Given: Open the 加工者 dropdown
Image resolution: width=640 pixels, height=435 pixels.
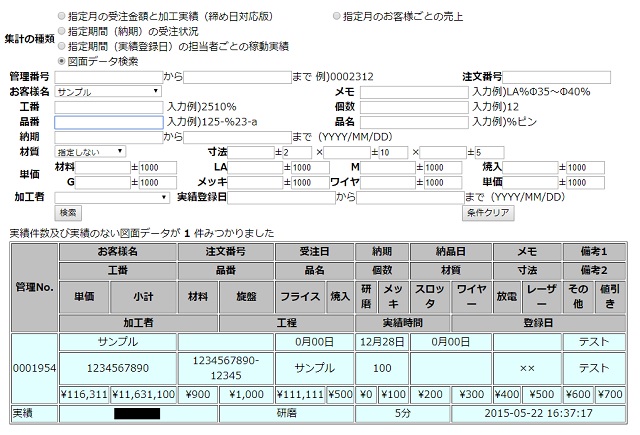Looking at the screenshot, I should pyautogui.click(x=112, y=198).
